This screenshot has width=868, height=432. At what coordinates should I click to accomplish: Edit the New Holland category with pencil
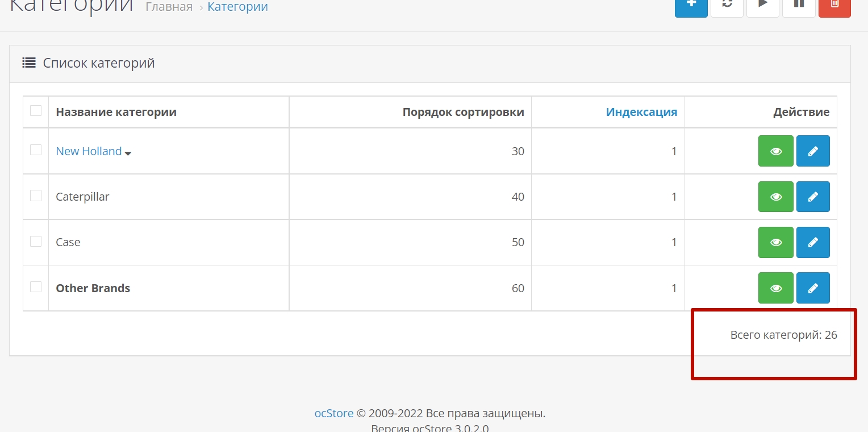pyautogui.click(x=813, y=151)
